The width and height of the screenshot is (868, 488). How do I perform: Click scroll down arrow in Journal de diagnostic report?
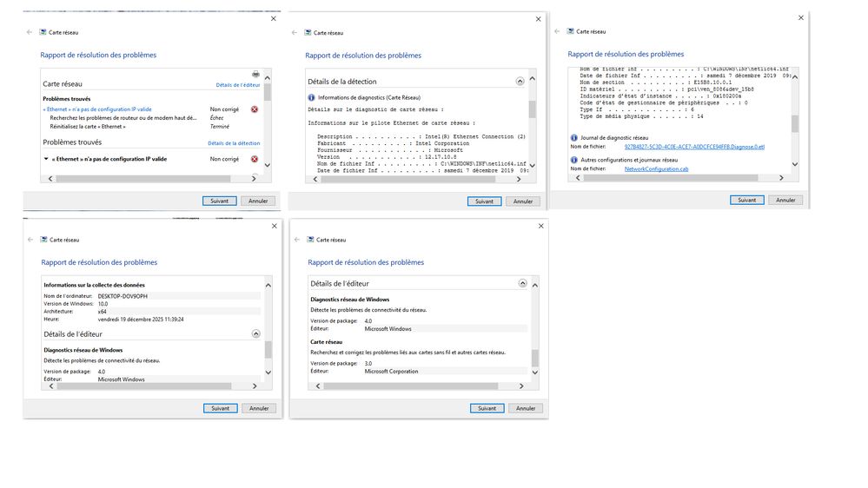pos(795,164)
